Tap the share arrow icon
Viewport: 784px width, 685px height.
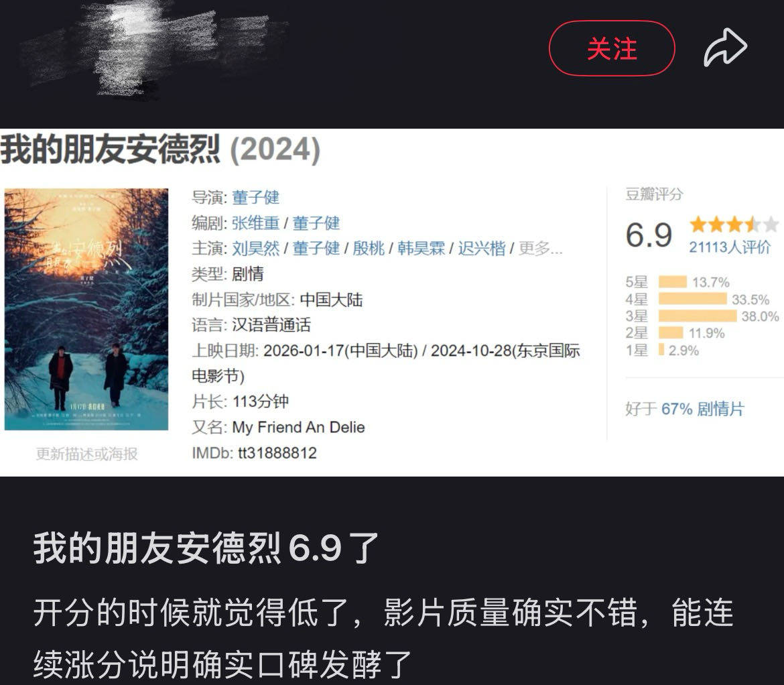point(726,48)
